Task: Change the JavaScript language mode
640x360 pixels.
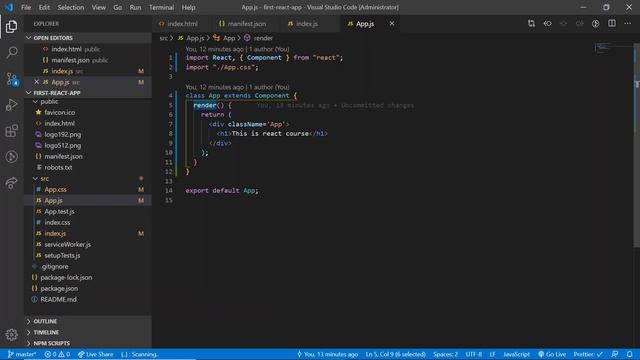Action: [x=516, y=354]
